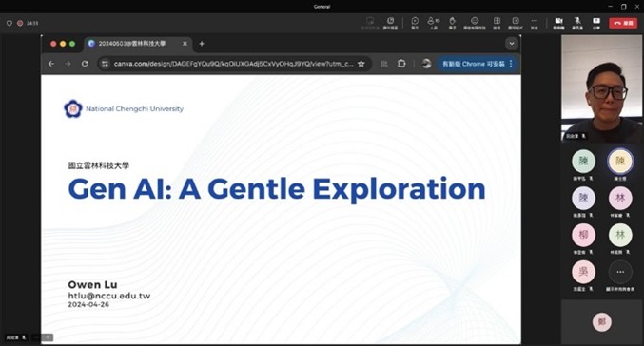The height and width of the screenshot is (346, 644).
Task: Select the yellow highlighted 陳 avatar
Action: [x=620, y=161]
